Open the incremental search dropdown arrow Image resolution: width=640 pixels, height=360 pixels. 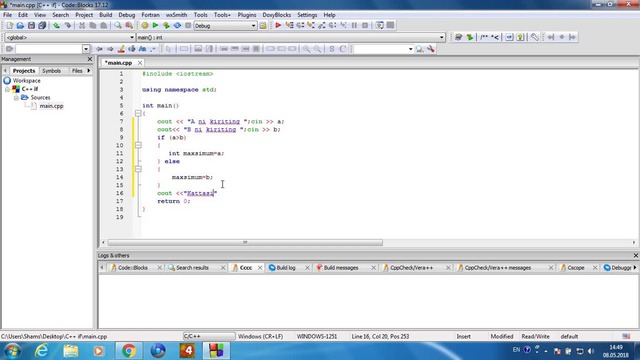[86, 49]
